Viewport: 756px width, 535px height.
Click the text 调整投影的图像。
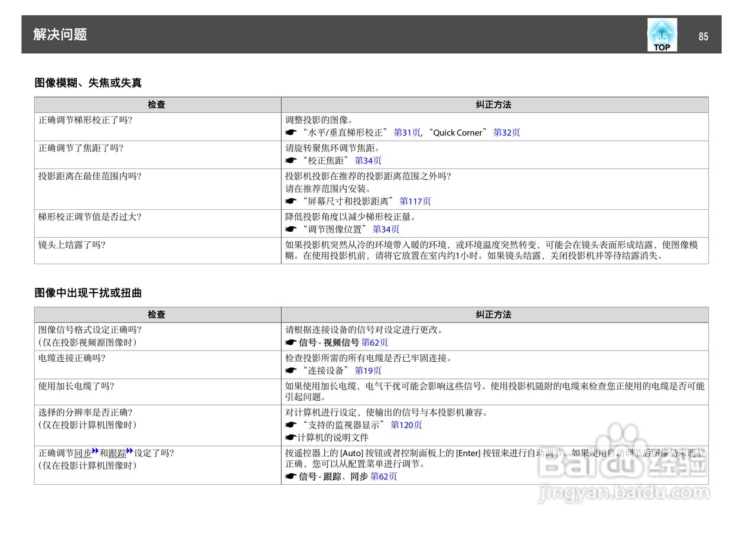(x=320, y=120)
